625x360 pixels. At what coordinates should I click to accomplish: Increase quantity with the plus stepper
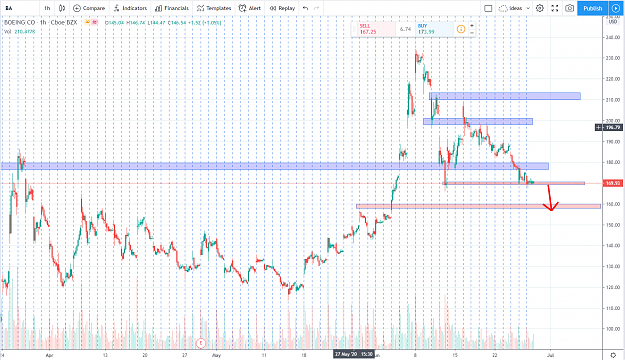472,26
